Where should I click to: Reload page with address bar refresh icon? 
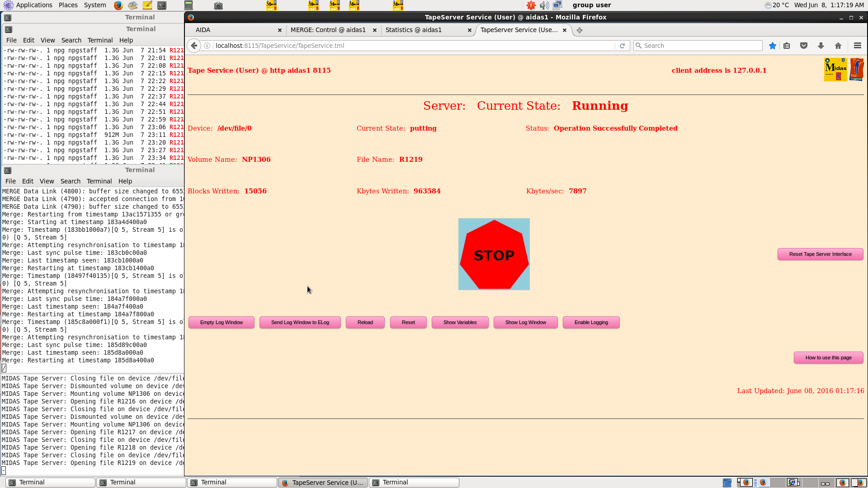point(622,46)
